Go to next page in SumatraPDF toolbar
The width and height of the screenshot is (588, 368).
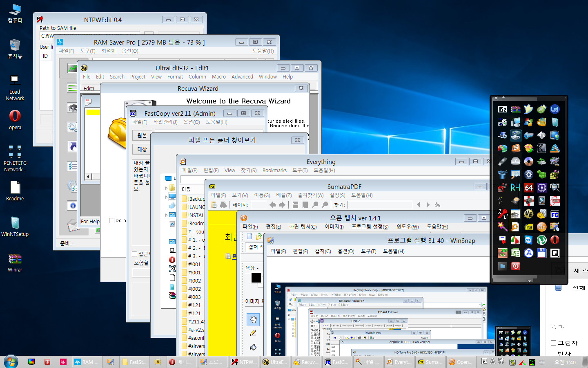(282, 205)
